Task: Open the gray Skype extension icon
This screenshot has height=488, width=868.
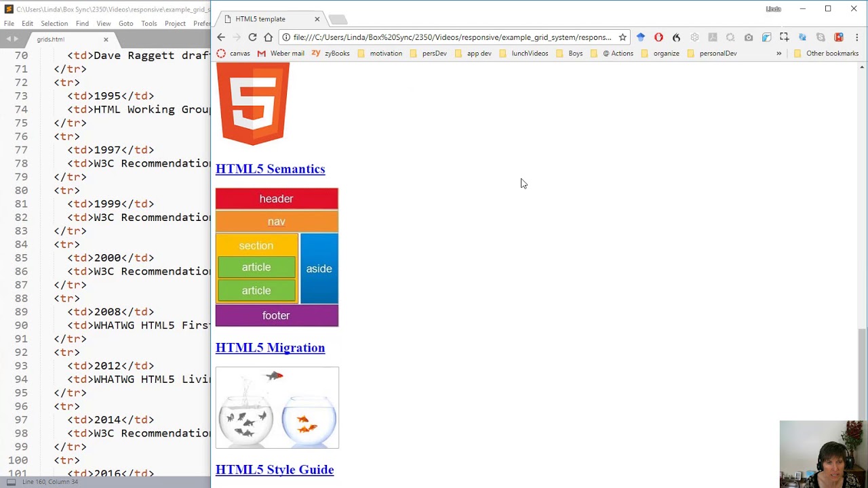Action: (821, 37)
